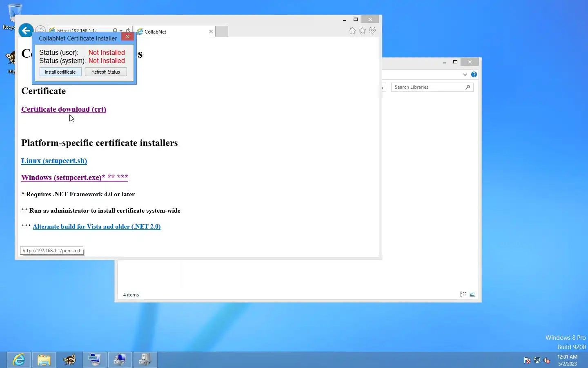588x368 pixels.
Task: Open a new tab next to CollabNet
Action: 221,31
